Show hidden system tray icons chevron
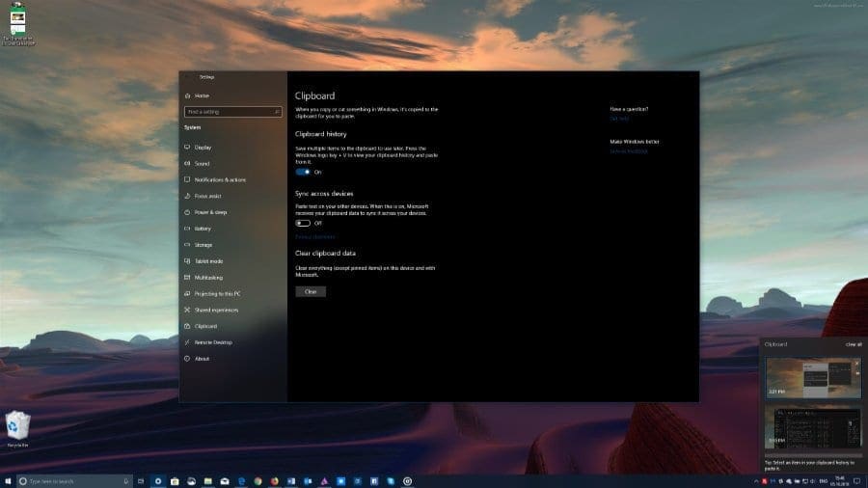 point(754,480)
